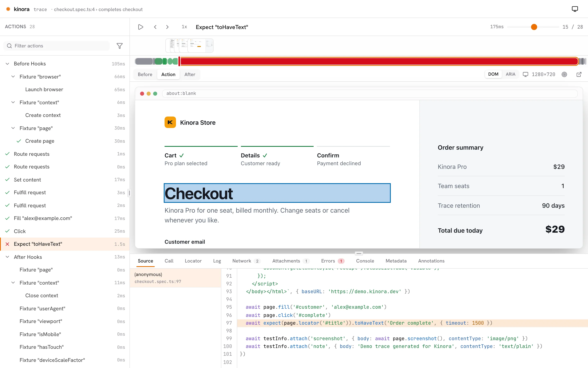588x368 pixels.
Task: Click the panel resize handle above Source
Action: (359, 253)
